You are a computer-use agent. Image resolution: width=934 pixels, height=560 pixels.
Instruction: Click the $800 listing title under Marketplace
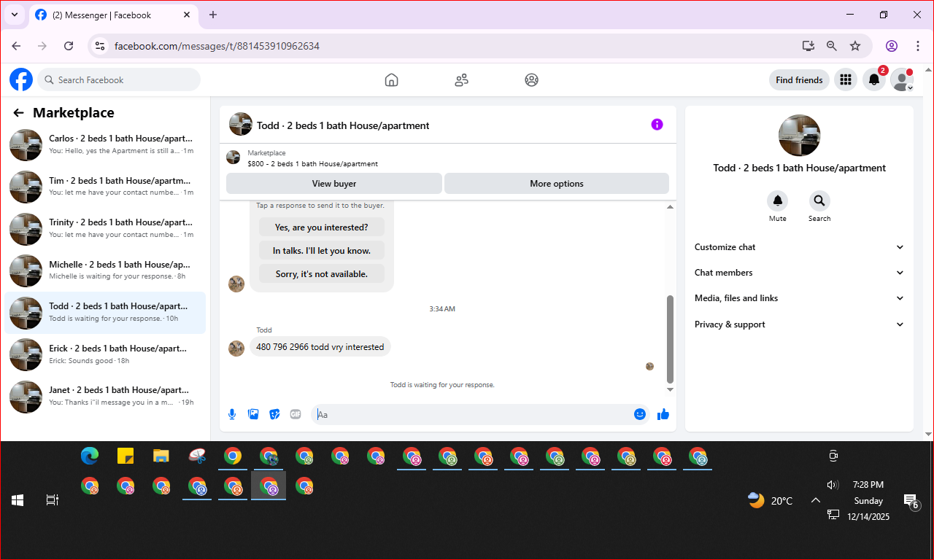[x=312, y=164]
